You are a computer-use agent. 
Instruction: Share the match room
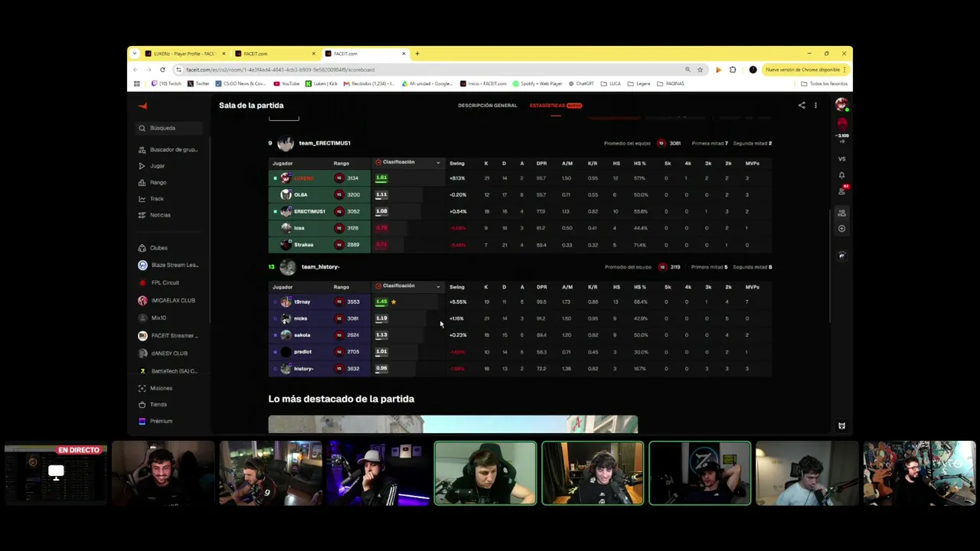coord(802,106)
